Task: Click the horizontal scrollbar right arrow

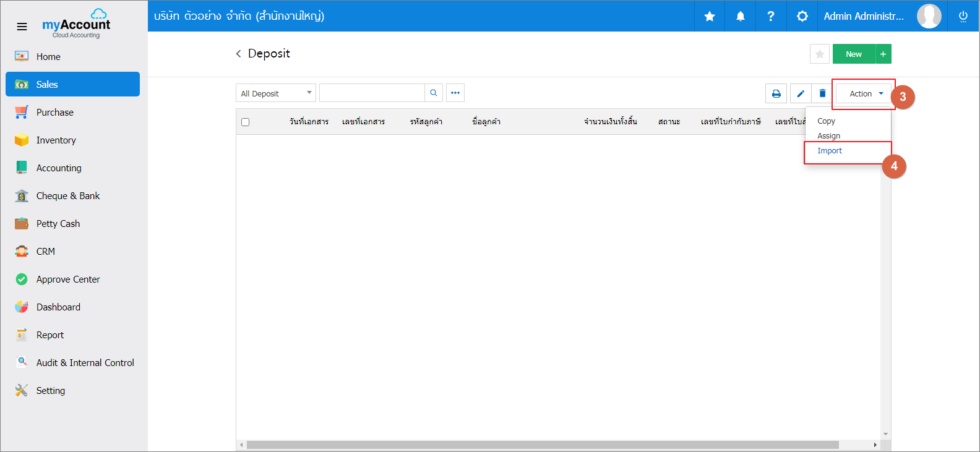Action: tap(875, 445)
